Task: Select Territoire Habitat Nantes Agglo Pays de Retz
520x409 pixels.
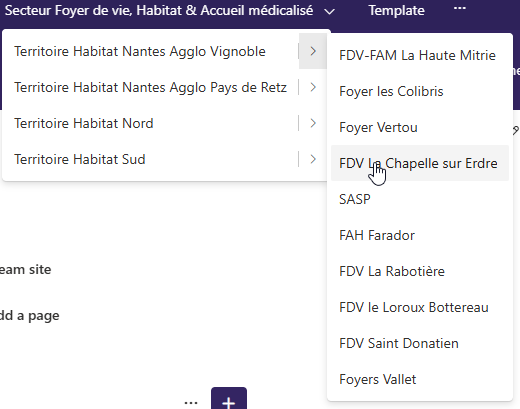Action: point(150,87)
